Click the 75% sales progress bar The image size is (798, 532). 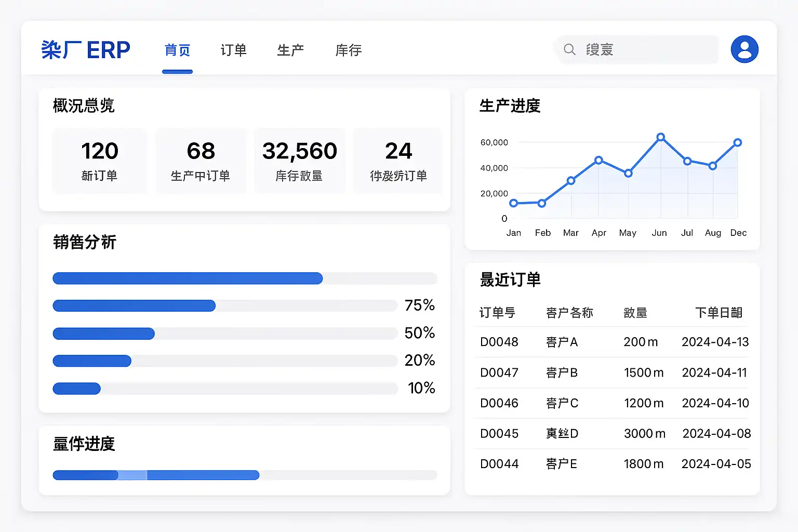[225, 305]
